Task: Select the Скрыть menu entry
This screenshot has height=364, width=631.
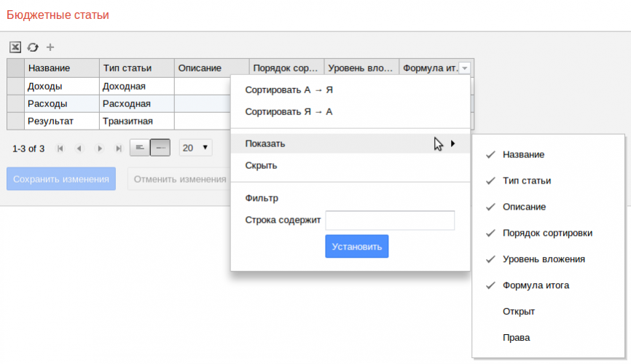Action: [350, 165]
